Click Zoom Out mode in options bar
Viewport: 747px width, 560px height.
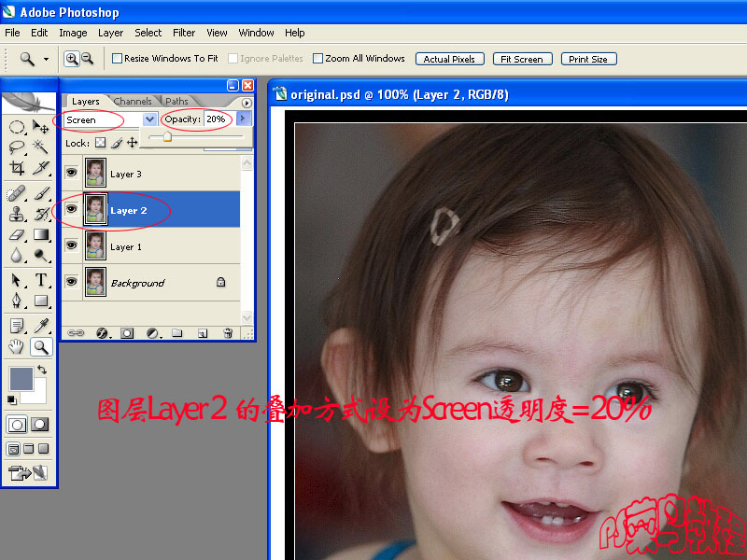[87, 59]
